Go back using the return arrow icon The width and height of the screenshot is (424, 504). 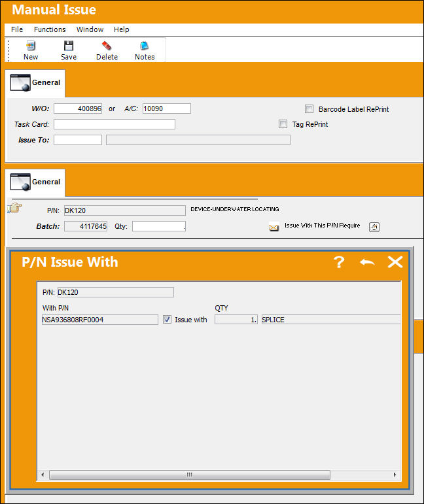point(367,262)
